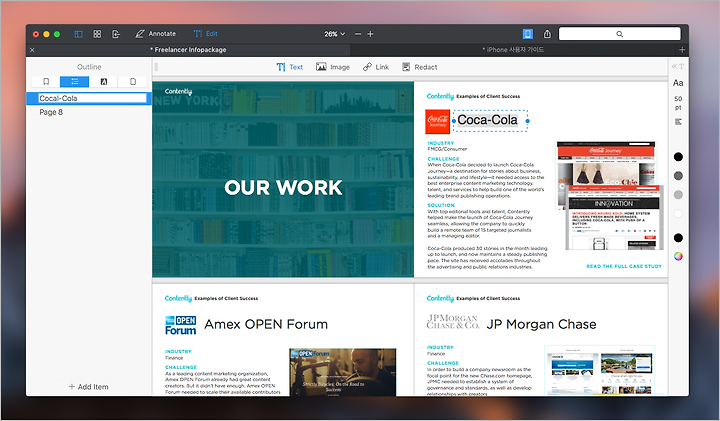Change the 50 pt font size

tap(678, 103)
